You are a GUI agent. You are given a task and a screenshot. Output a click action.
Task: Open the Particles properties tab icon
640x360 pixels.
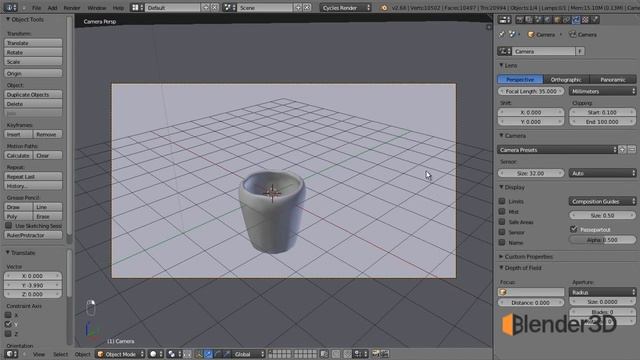tap(595, 20)
